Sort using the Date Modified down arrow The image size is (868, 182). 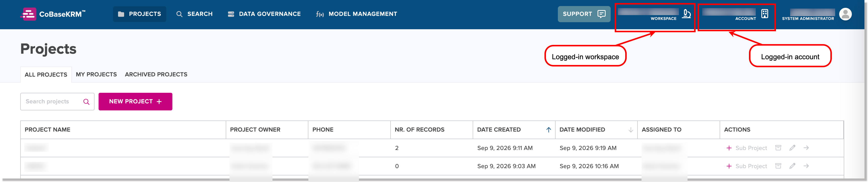click(631, 130)
